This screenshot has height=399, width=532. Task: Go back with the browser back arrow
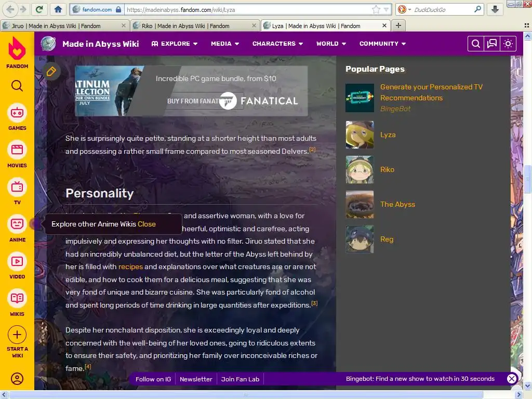tap(10, 9)
